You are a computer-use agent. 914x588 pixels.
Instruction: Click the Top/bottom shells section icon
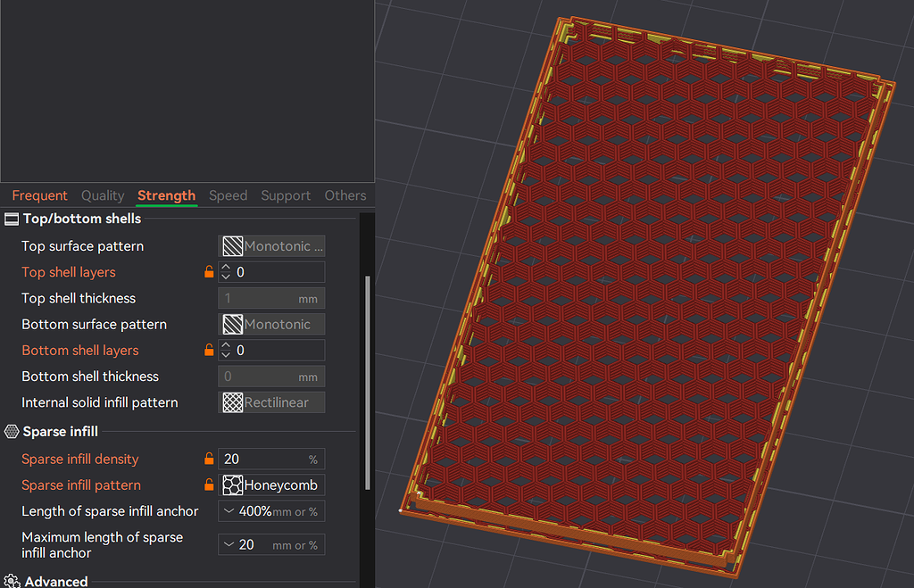[12, 219]
